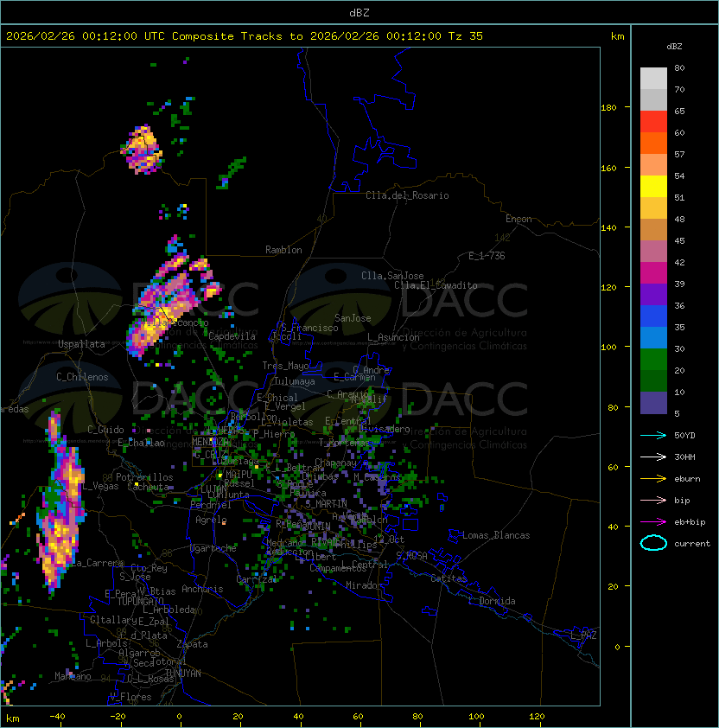Image resolution: width=719 pixels, height=728 pixels.
Task: Pick the bright yellow 51-54 dBZ color band
Action: point(653,187)
